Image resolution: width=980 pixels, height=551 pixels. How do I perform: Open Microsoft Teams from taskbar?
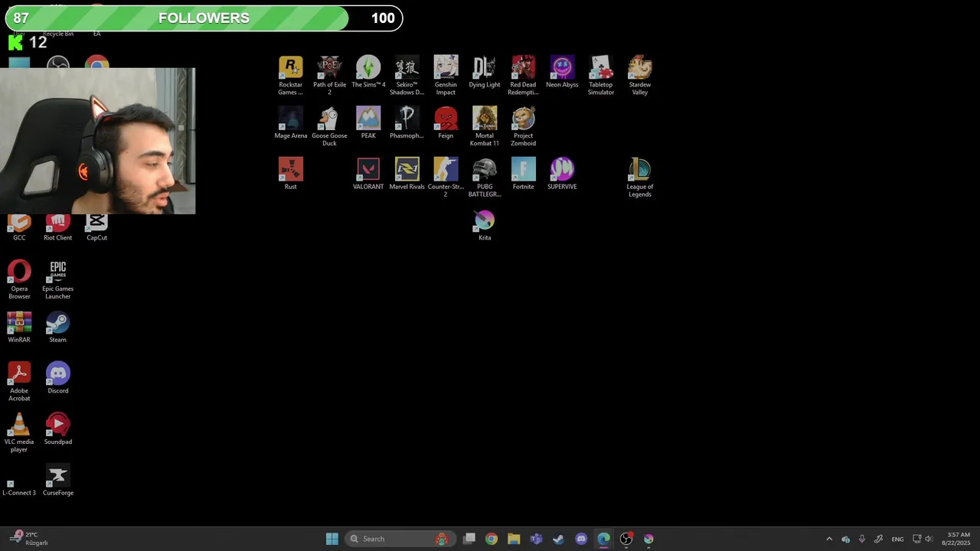pyautogui.click(x=536, y=539)
